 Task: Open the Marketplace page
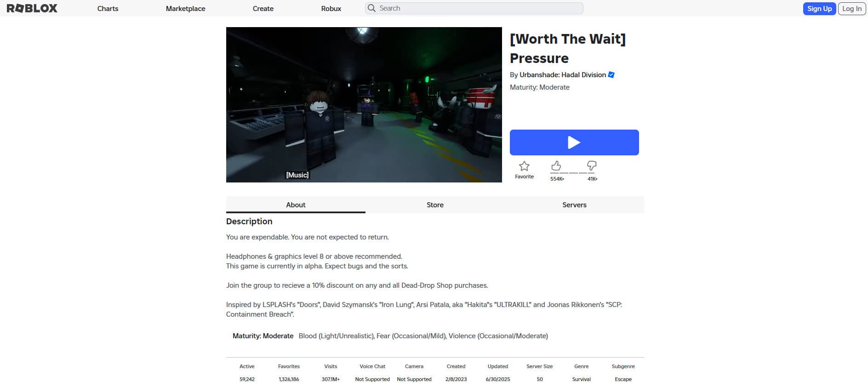(185, 8)
